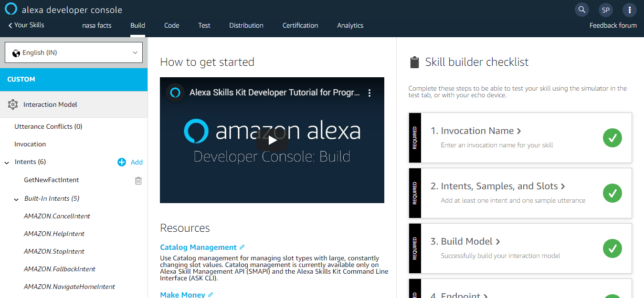This screenshot has height=298, width=644.
Task: Click the video three-dot options icon
Action: pyautogui.click(x=369, y=93)
